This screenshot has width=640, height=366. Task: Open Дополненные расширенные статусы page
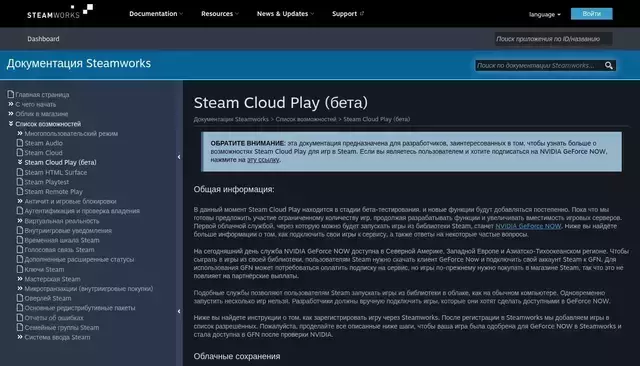(79, 260)
